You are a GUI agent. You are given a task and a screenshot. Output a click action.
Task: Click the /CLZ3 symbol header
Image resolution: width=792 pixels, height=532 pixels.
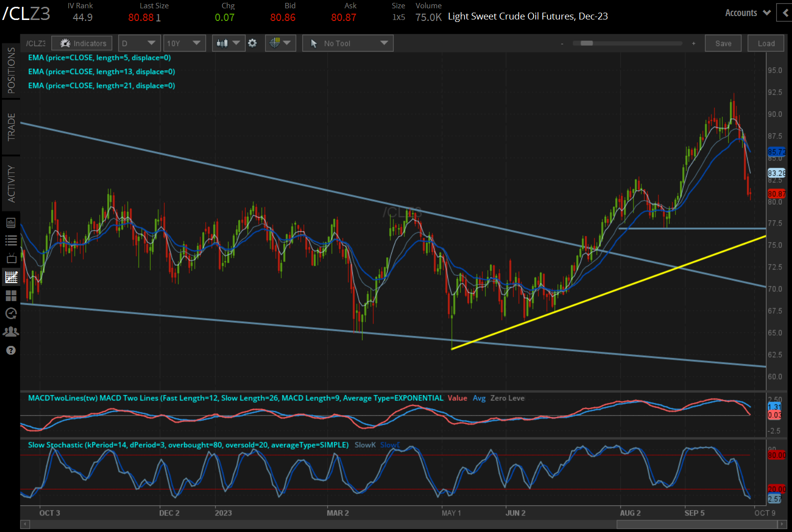26,14
